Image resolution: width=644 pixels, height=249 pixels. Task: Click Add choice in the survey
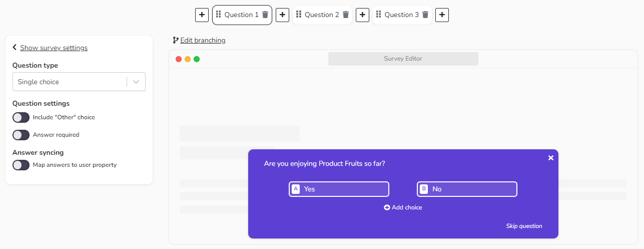pos(403,207)
